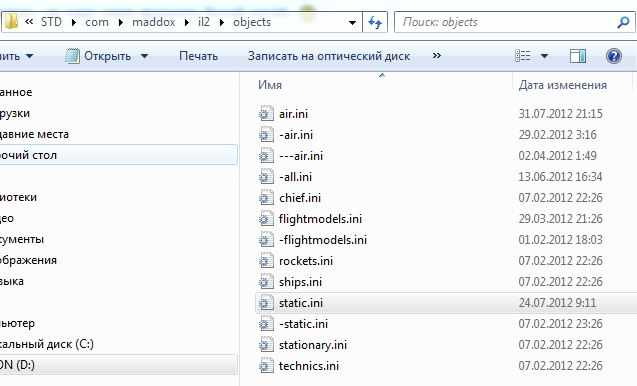
Task: Select the rockets.ini file name
Action: click(x=306, y=261)
